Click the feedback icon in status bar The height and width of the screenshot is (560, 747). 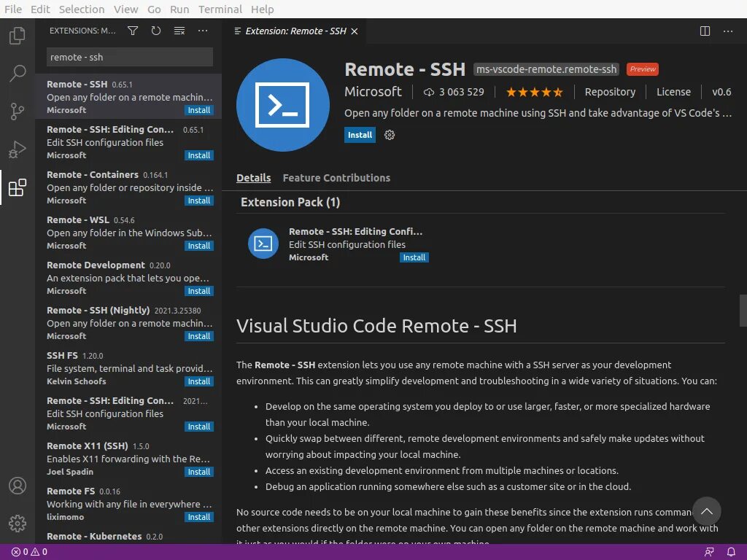709,551
